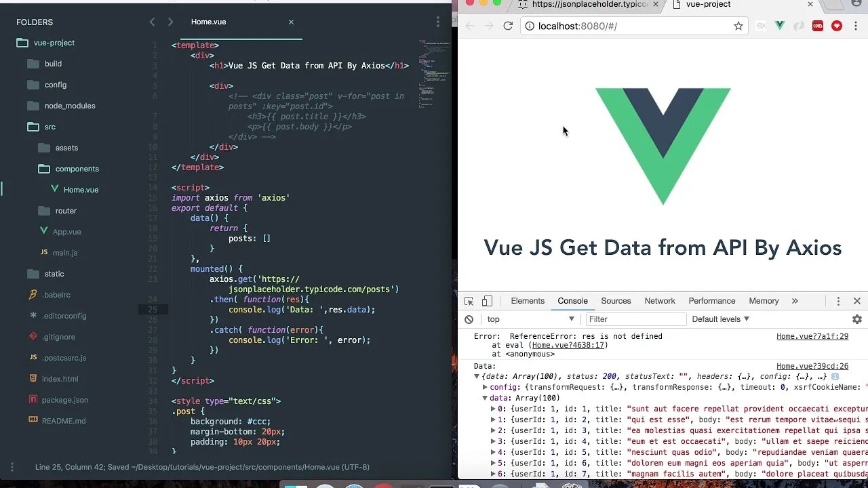Open the Network tab in DevTools

tap(660, 301)
